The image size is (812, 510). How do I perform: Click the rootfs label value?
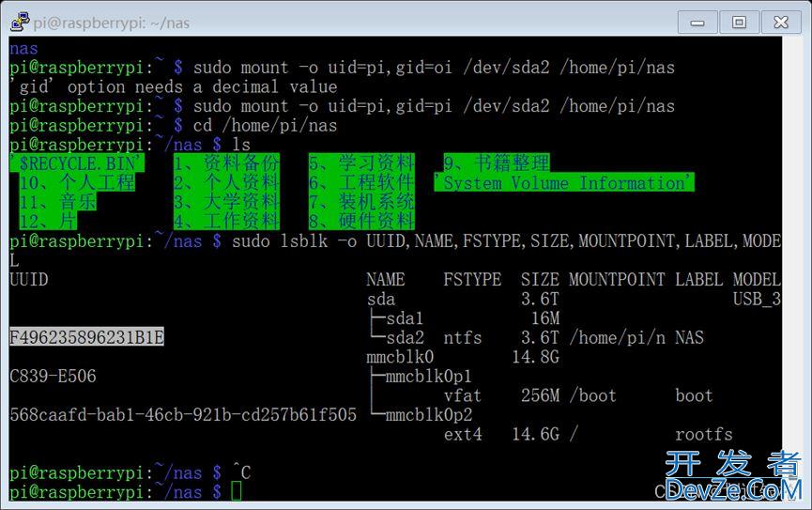(704, 434)
